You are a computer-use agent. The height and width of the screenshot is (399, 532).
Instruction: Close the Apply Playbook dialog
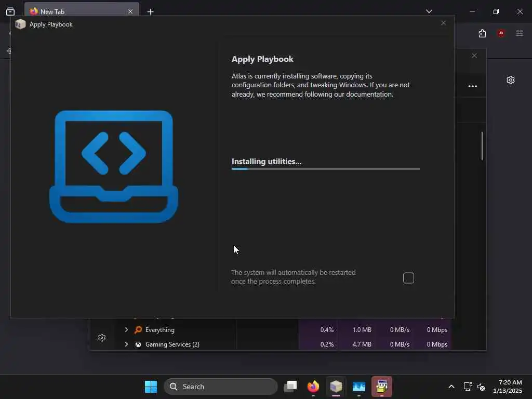(444, 23)
